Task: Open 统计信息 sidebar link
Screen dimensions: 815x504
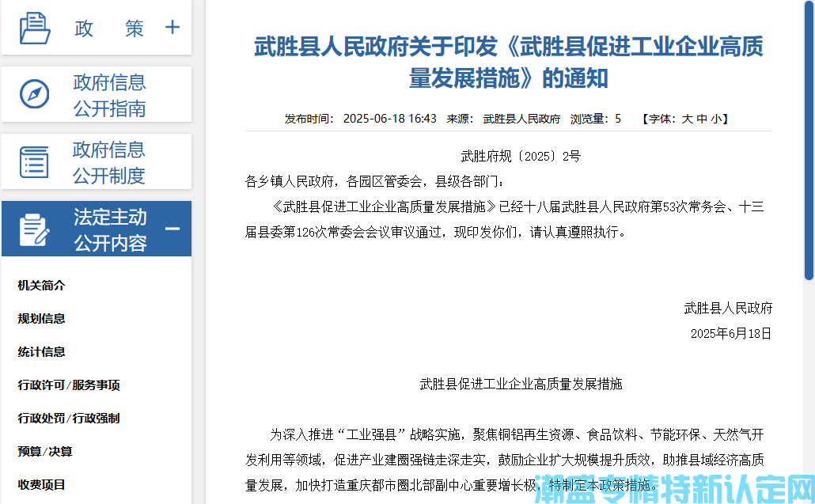Action: tap(42, 352)
